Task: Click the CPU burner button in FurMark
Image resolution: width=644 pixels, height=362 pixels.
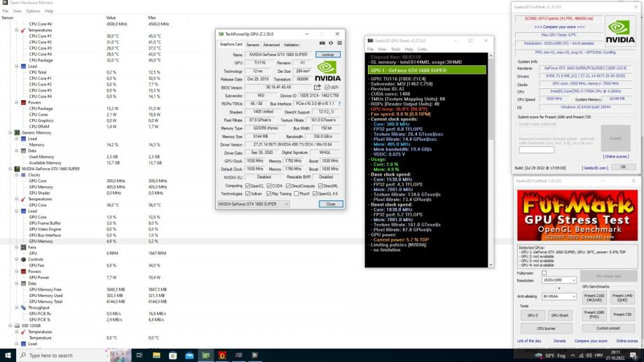Action: click(547, 328)
